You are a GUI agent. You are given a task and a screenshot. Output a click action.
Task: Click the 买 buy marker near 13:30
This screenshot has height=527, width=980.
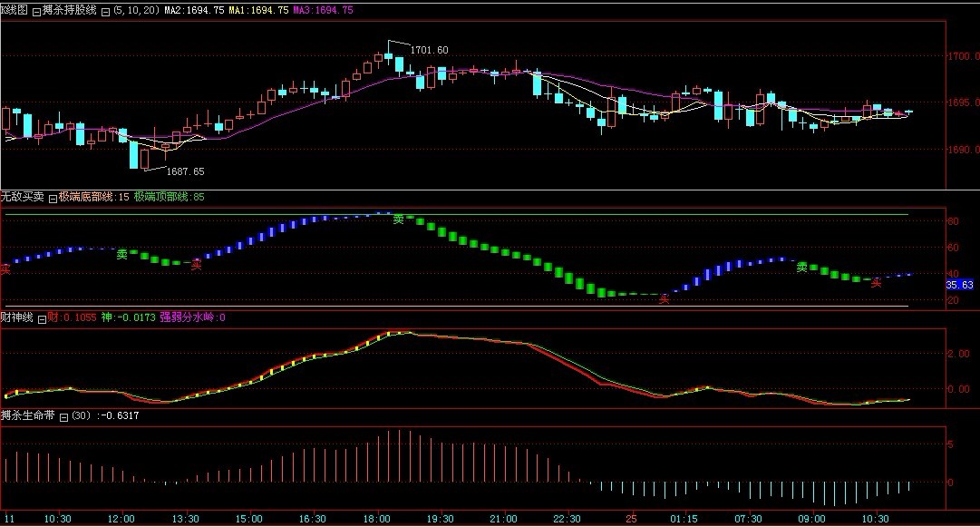pos(196,266)
